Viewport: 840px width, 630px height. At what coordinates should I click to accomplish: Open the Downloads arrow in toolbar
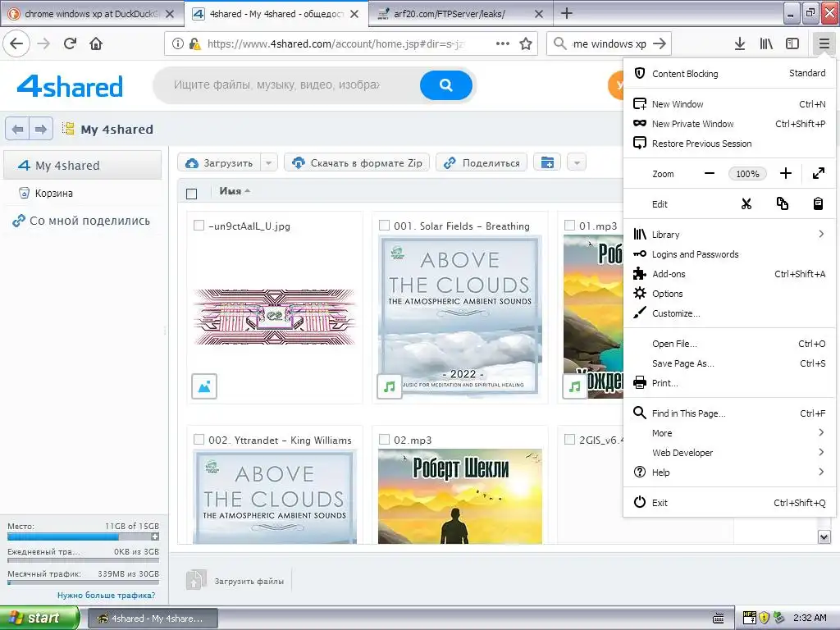pos(740,43)
